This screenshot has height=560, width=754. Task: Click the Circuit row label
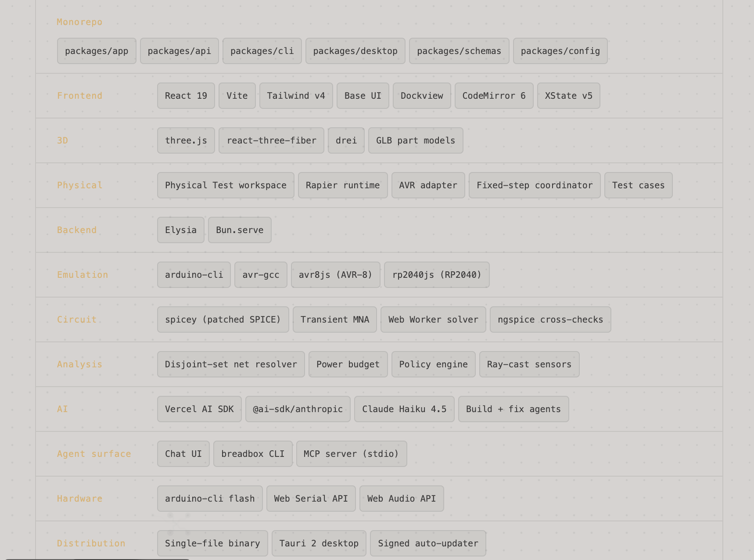click(77, 319)
